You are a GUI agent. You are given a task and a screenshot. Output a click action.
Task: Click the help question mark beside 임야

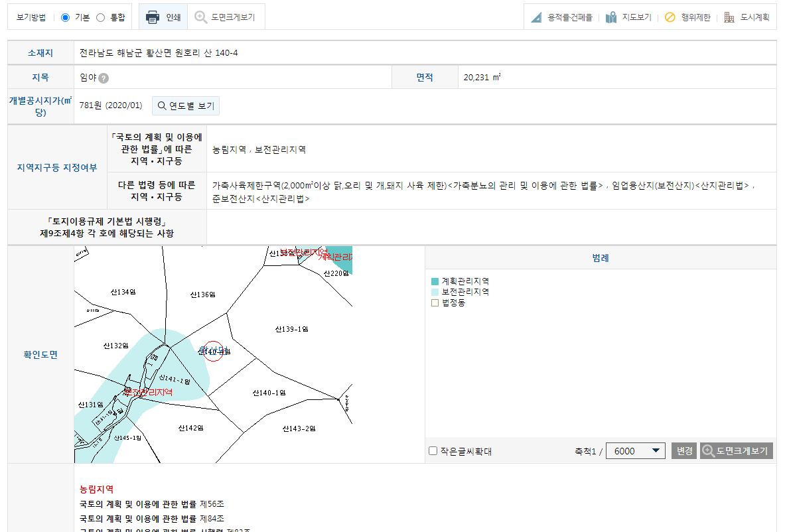click(104, 78)
